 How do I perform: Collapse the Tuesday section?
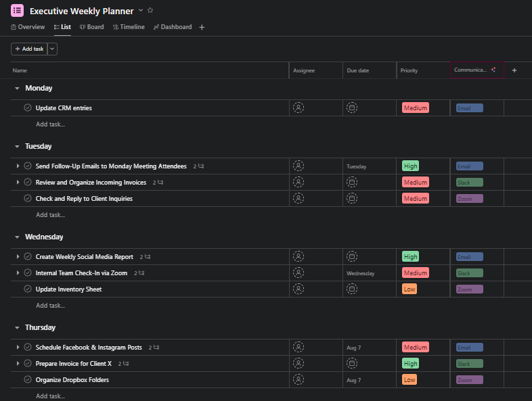18,146
